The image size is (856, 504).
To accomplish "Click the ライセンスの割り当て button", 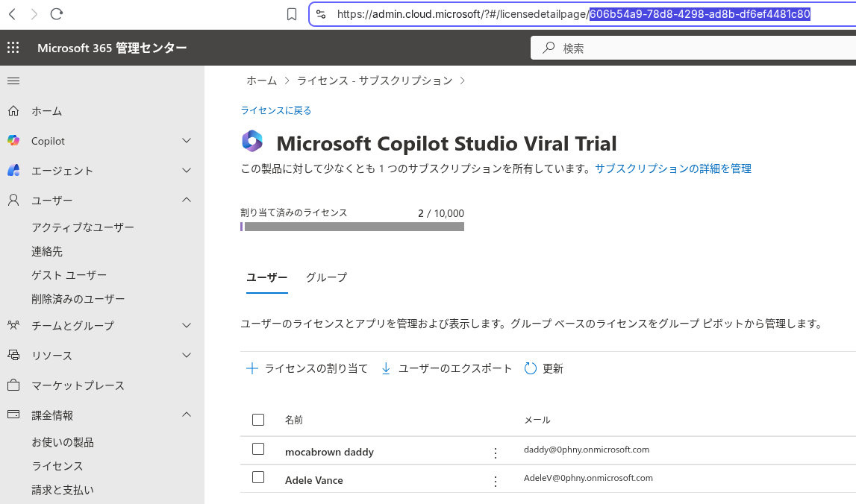I will pos(307,369).
